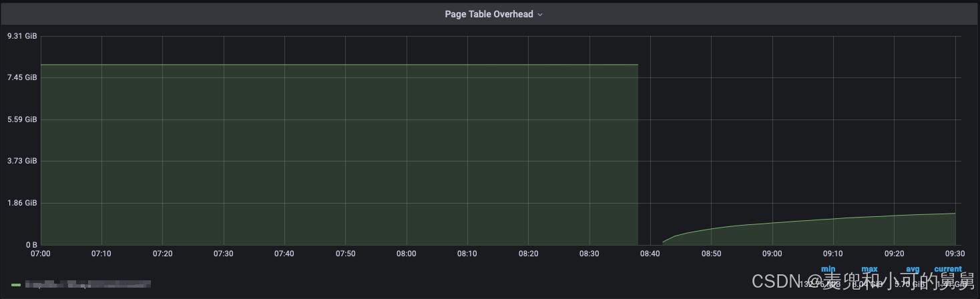Click the 08:00 time axis label
980x299 pixels.
[x=407, y=254]
